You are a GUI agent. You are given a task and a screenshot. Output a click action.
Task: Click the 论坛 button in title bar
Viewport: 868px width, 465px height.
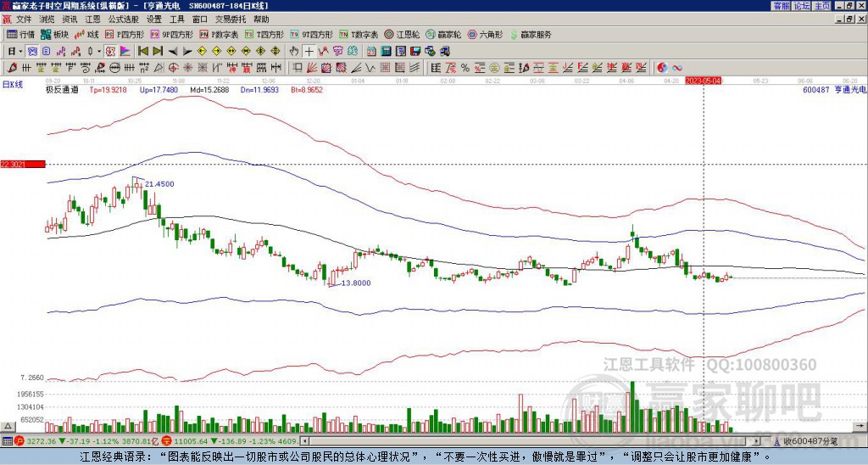click(x=802, y=6)
